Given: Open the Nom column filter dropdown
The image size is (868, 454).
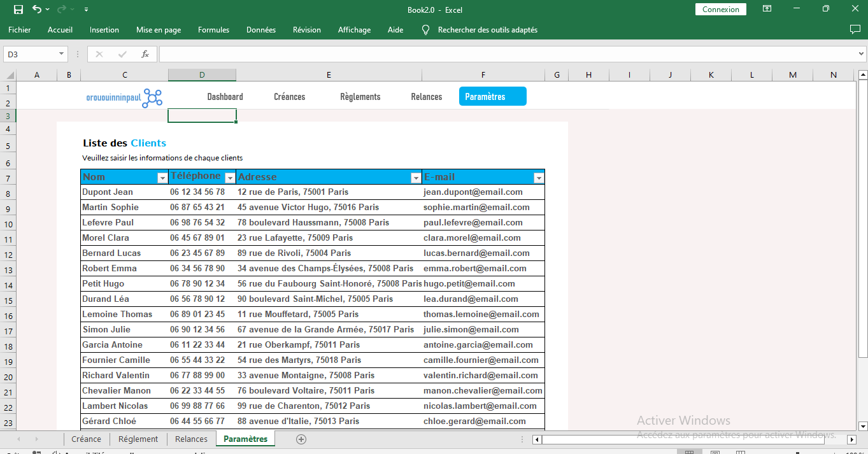Looking at the screenshot, I should coord(162,178).
